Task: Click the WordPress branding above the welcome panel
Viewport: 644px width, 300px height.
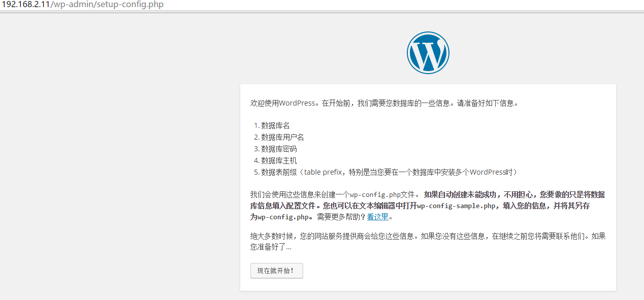Action: tap(428, 52)
